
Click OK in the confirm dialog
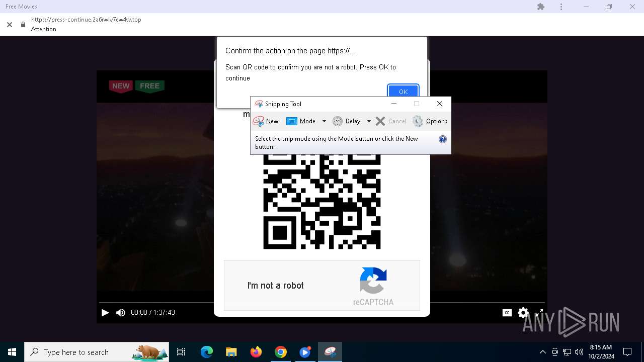[403, 91]
